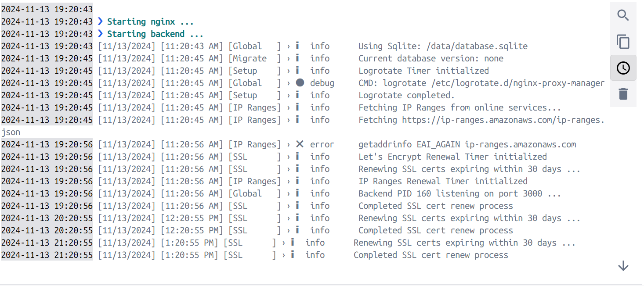This screenshot has width=644, height=286.
Task: Click the ip-ranges.amazonaws.com URL in fetching line
Action: click(x=503, y=120)
